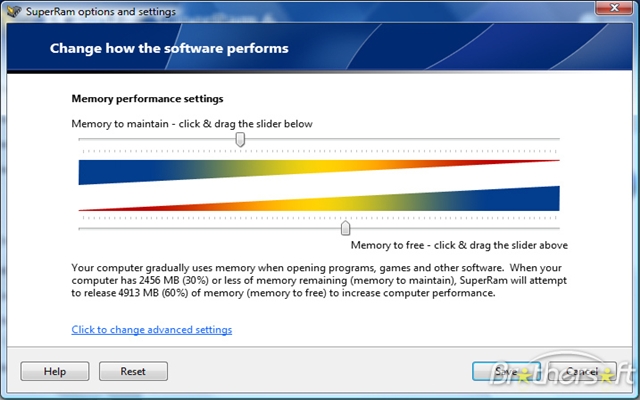Click the SuperRam icon in the title bar
Screen dimensions: 640x400
pyautogui.click(x=13, y=11)
